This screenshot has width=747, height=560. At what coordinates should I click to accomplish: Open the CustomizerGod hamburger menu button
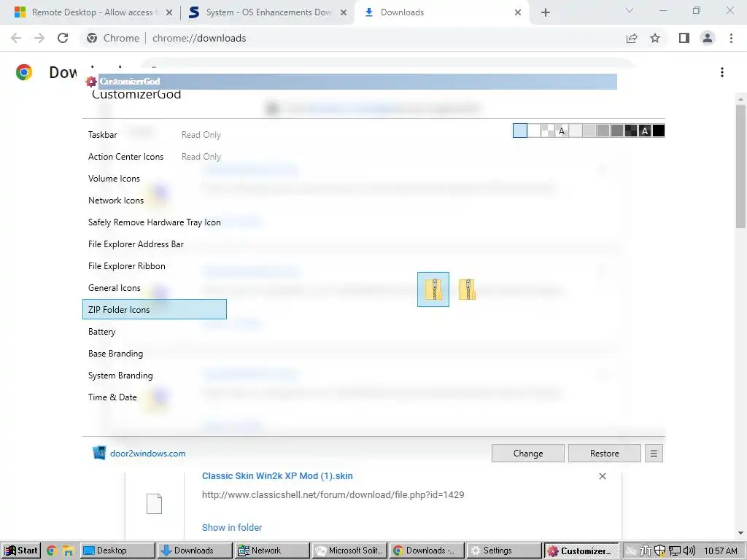pyautogui.click(x=654, y=454)
